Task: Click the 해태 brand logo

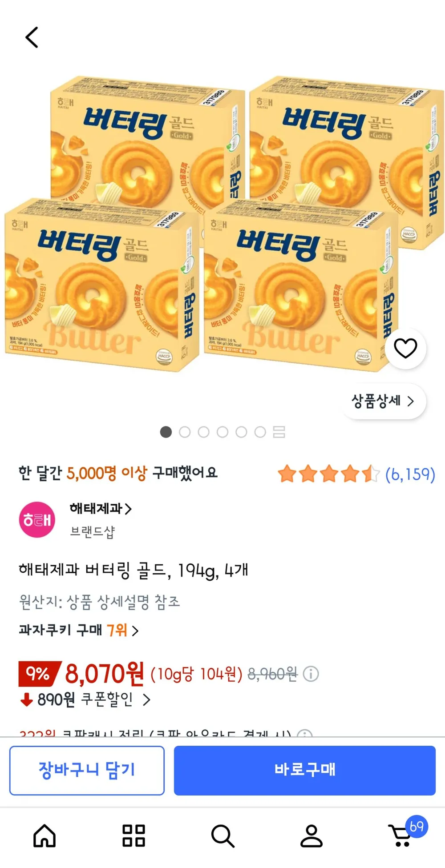Action: pyautogui.click(x=37, y=520)
